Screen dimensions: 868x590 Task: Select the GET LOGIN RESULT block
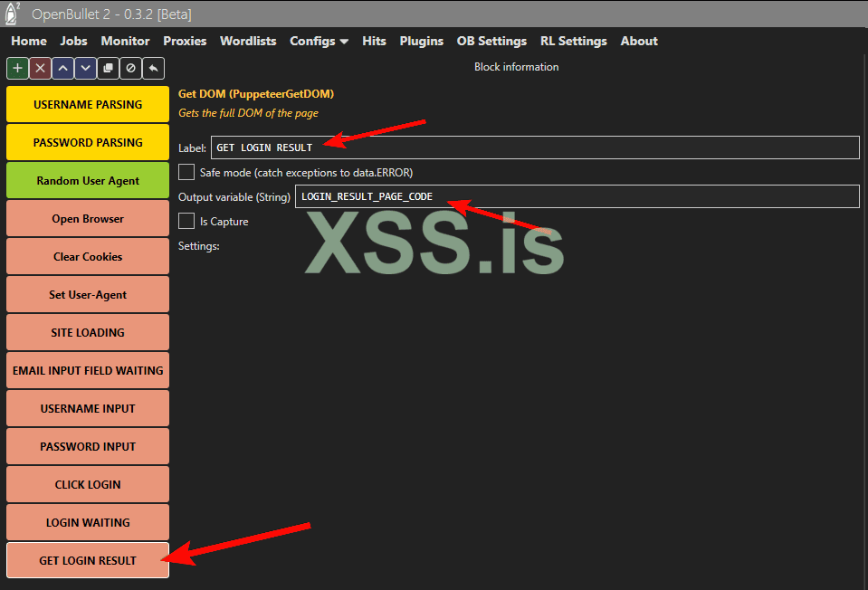click(x=88, y=561)
